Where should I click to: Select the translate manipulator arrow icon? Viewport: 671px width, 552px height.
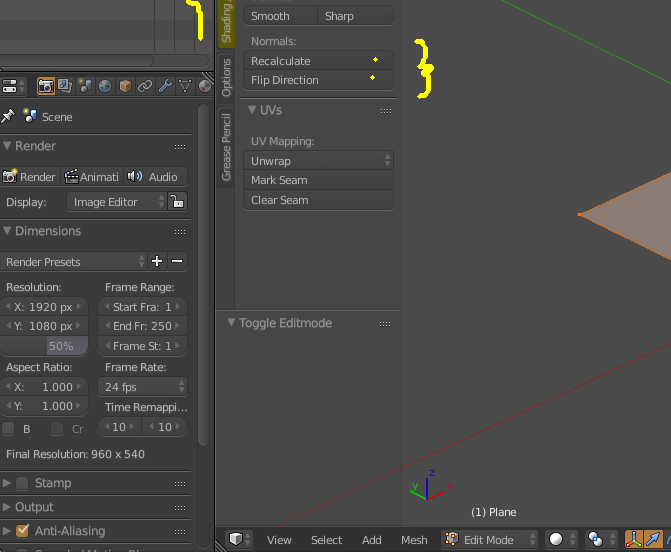click(653, 539)
